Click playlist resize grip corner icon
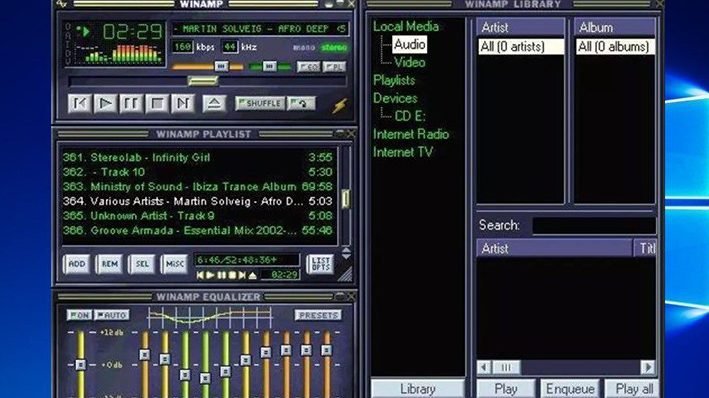This screenshot has width=709, height=398. click(345, 274)
